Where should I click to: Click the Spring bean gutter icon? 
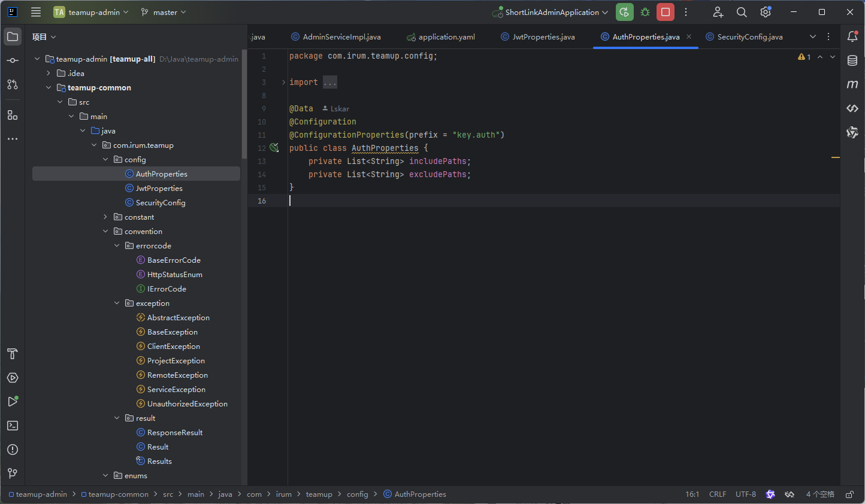coord(274,148)
